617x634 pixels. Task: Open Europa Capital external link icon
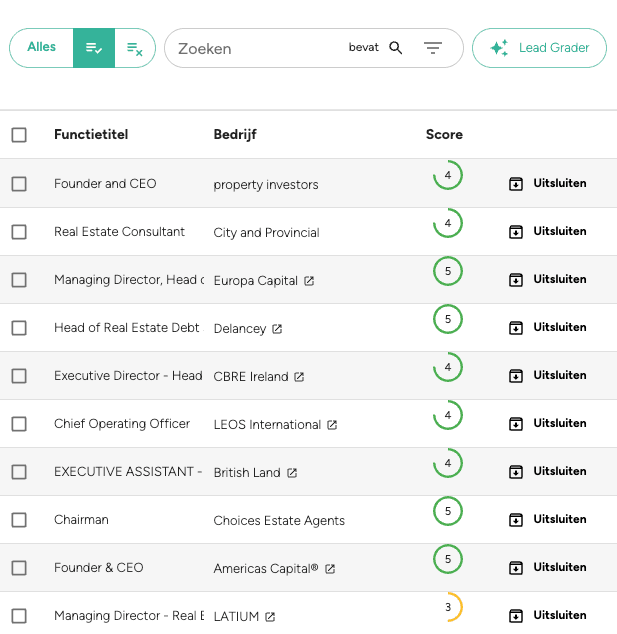309,281
